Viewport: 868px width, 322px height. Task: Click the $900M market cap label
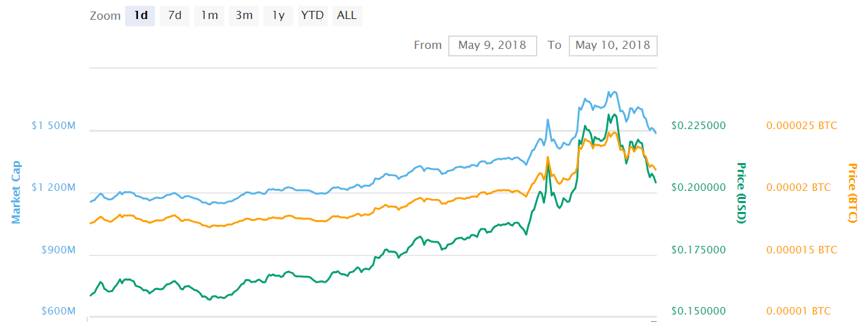click(x=57, y=250)
